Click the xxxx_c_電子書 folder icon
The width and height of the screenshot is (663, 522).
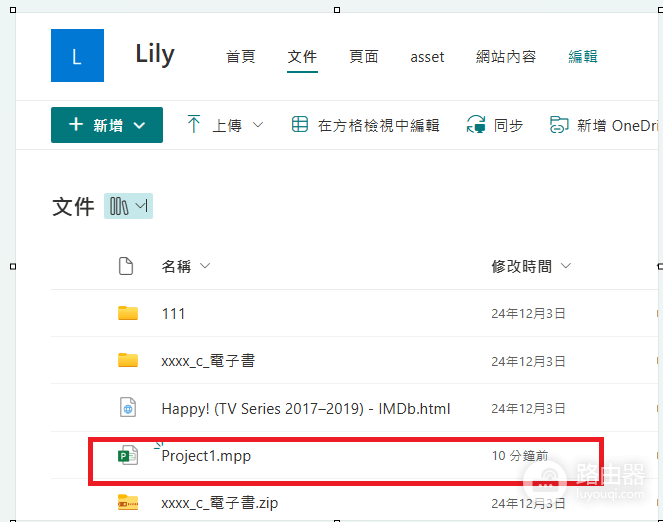[x=128, y=360]
